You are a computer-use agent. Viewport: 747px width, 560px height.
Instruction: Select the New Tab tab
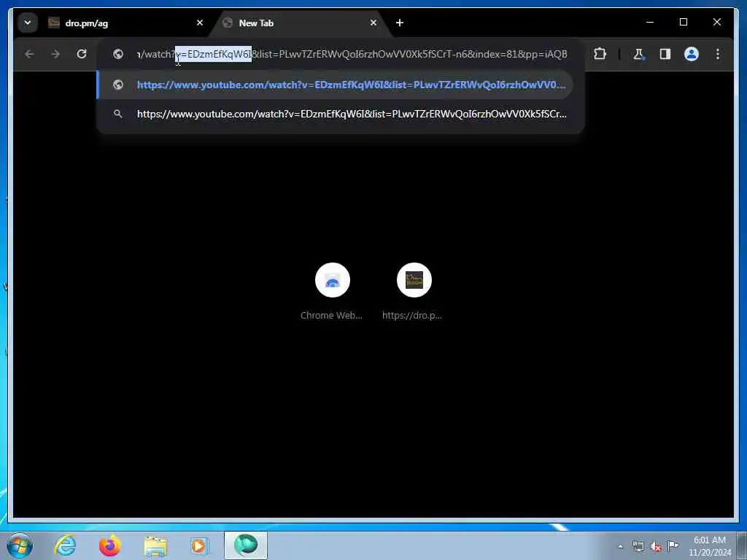pos(300,23)
